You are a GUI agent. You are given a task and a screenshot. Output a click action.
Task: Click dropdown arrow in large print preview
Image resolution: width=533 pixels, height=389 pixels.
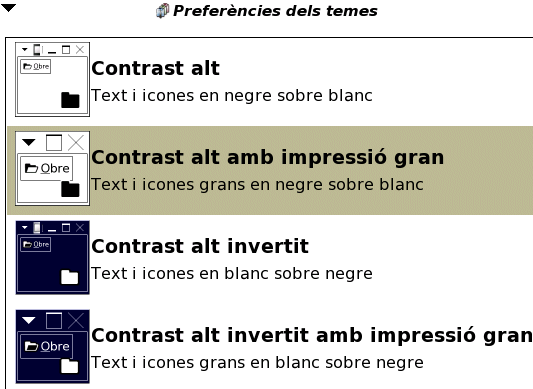coord(29,142)
